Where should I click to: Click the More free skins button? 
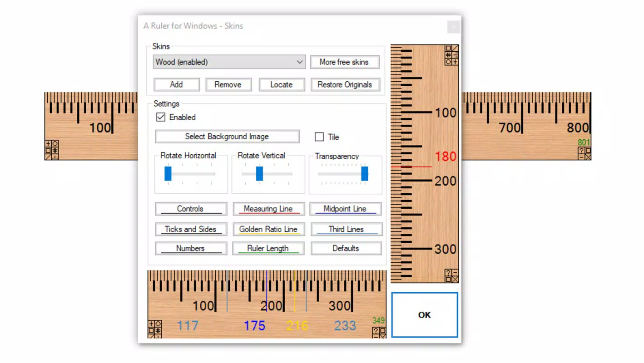[344, 62]
